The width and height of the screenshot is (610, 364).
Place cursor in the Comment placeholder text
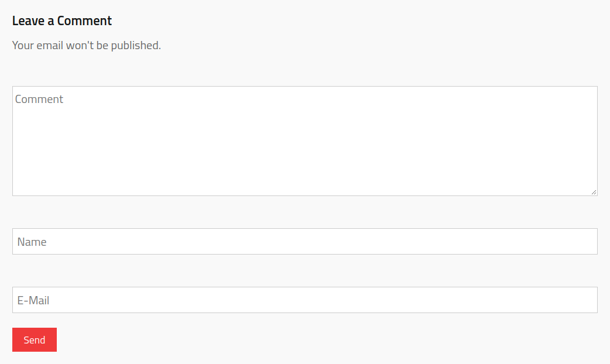tap(39, 99)
